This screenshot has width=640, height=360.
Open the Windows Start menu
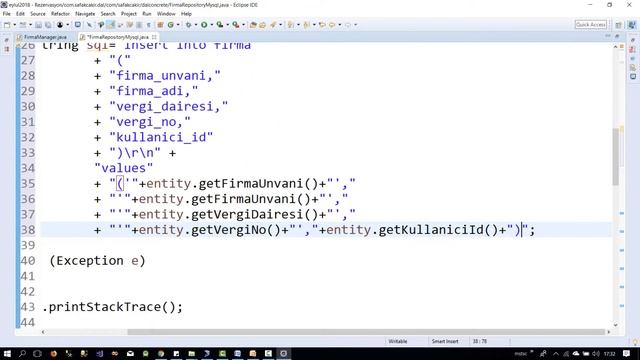[7, 353]
